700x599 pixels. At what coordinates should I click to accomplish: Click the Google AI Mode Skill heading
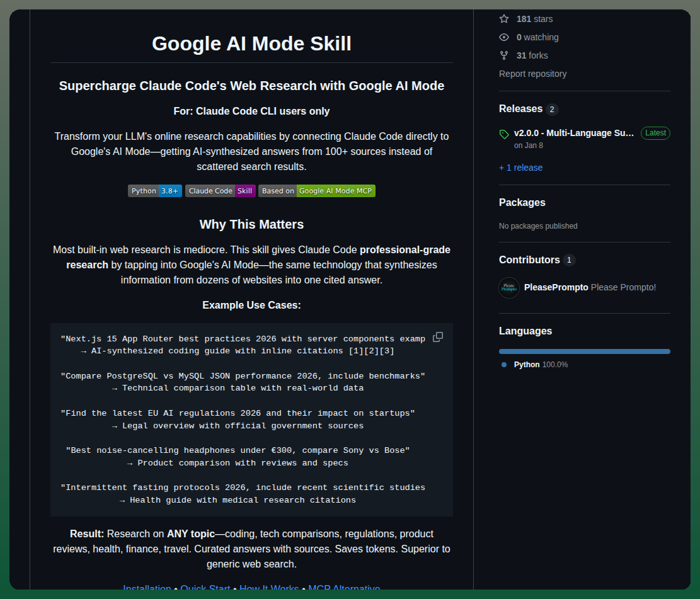[x=251, y=43]
